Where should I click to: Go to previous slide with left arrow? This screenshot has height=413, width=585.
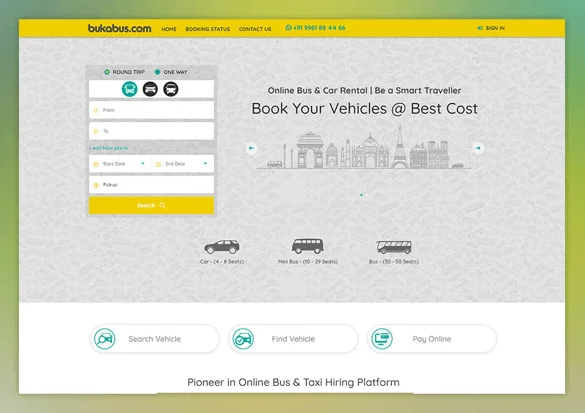pyautogui.click(x=251, y=148)
